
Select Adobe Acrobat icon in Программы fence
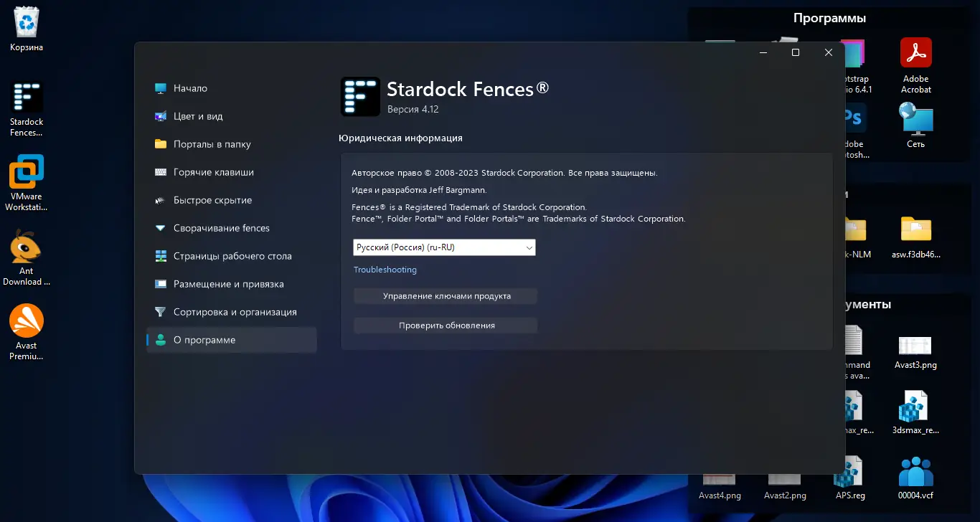click(916, 66)
